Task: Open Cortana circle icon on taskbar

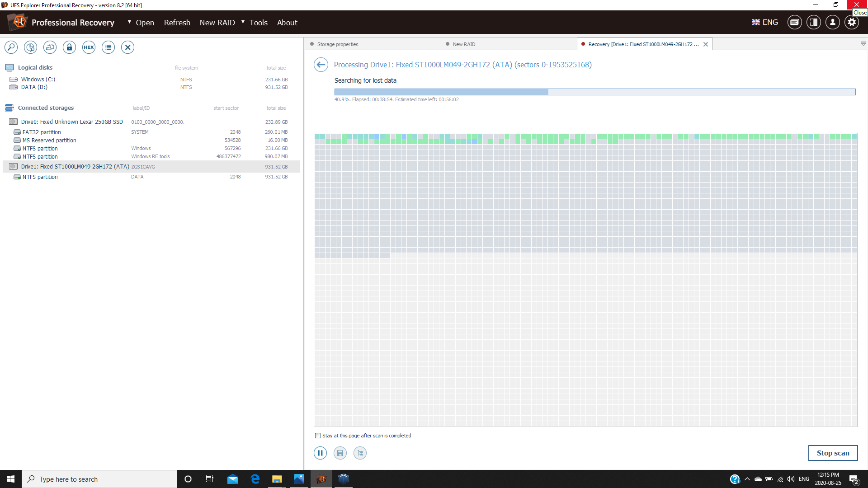Action: pyautogui.click(x=188, y=479)
